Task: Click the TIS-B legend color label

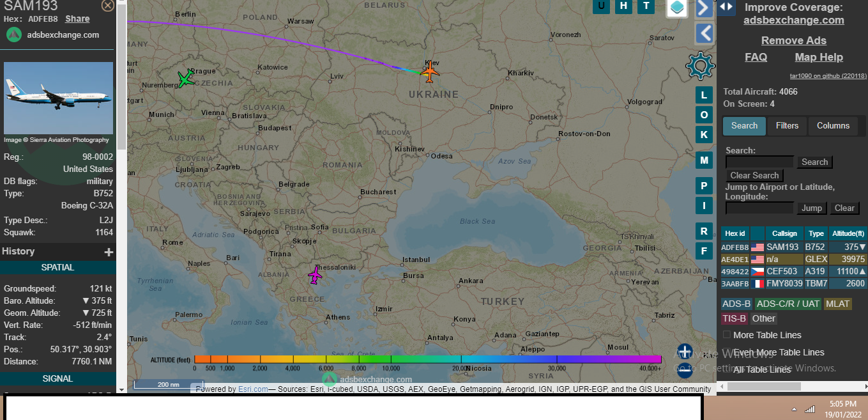Action: tap(734, 318)
